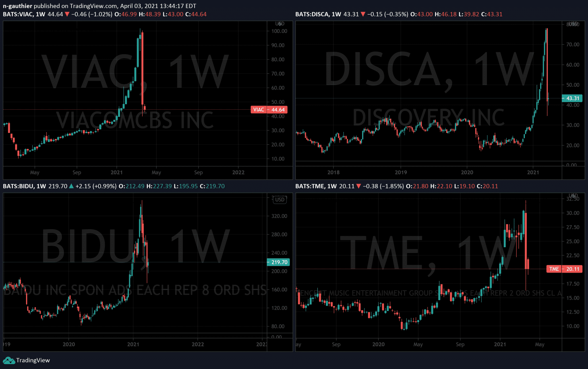Click the red down arrow beside TME 20.11
This screenshot has width=588, height=369.
(x=359, y=186)
